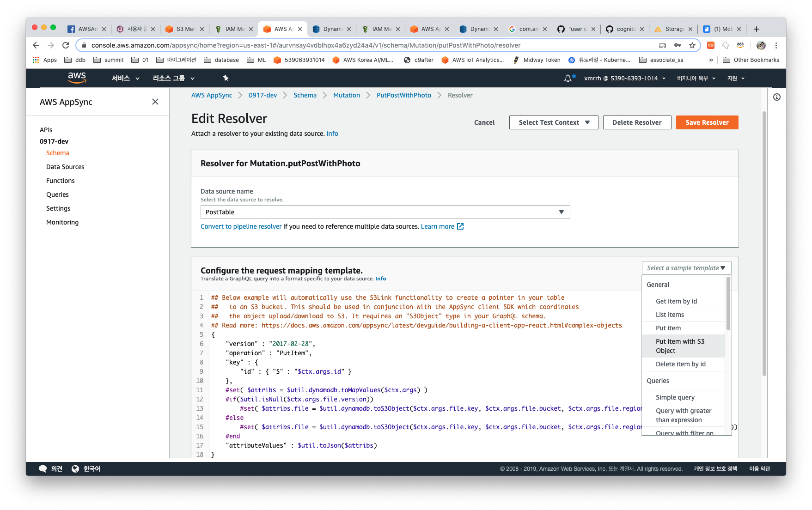Switch to the S3 Management browser tab
Viewport: 812px width, 510px height.
click(x=185, y=29)
